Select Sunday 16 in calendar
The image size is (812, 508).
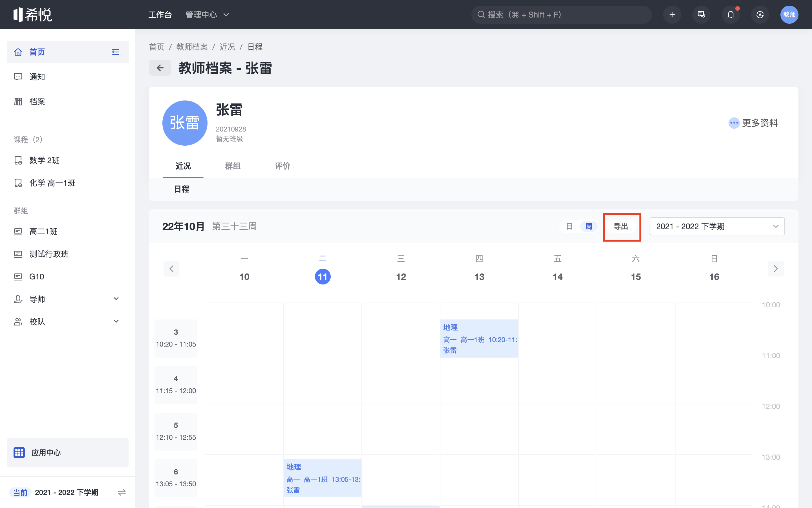click(714, 276)
